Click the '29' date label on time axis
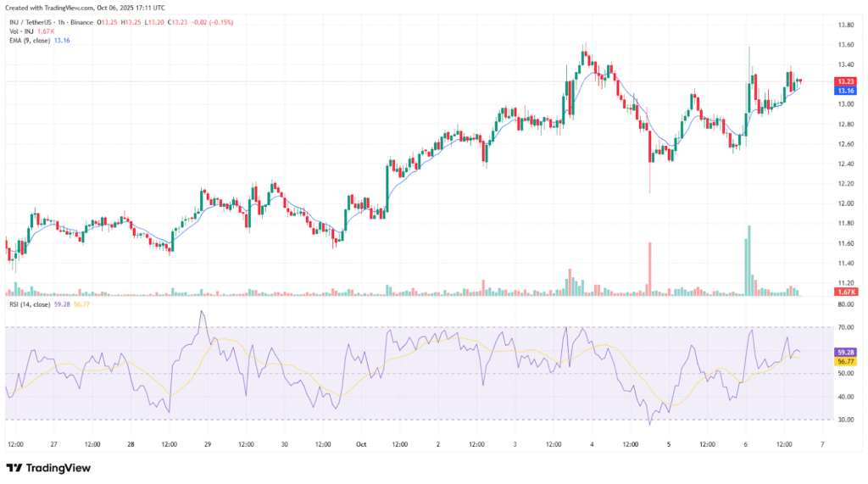Viewport: 868px width, 484px height. tap(207, 443)
